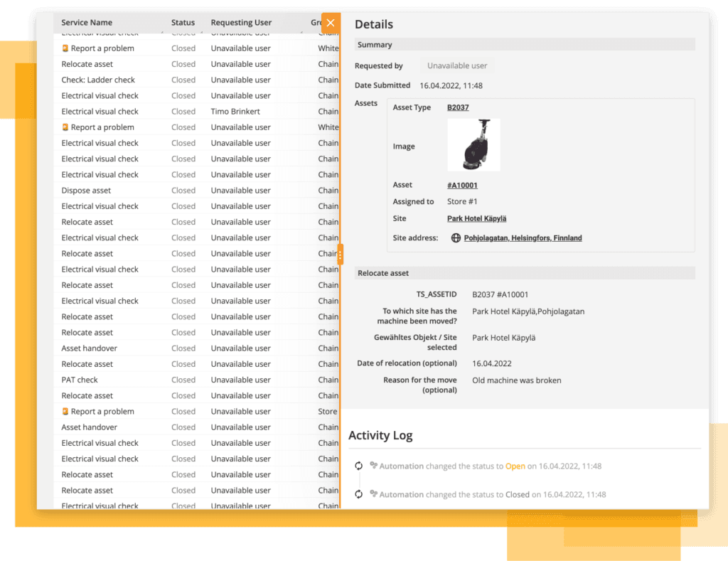Image resolution: width=728 pixels, height=561 pixels.
Task: Click the Details panel title
Action: 374,24
